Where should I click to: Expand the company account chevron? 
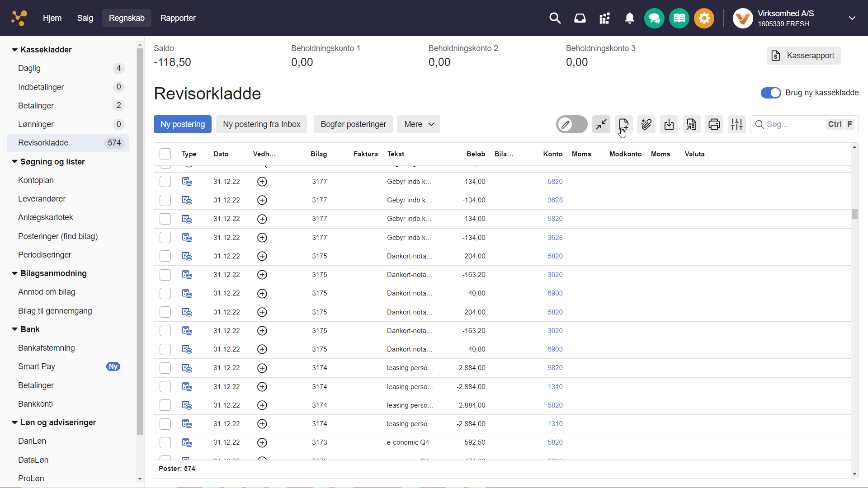(852, 18)
